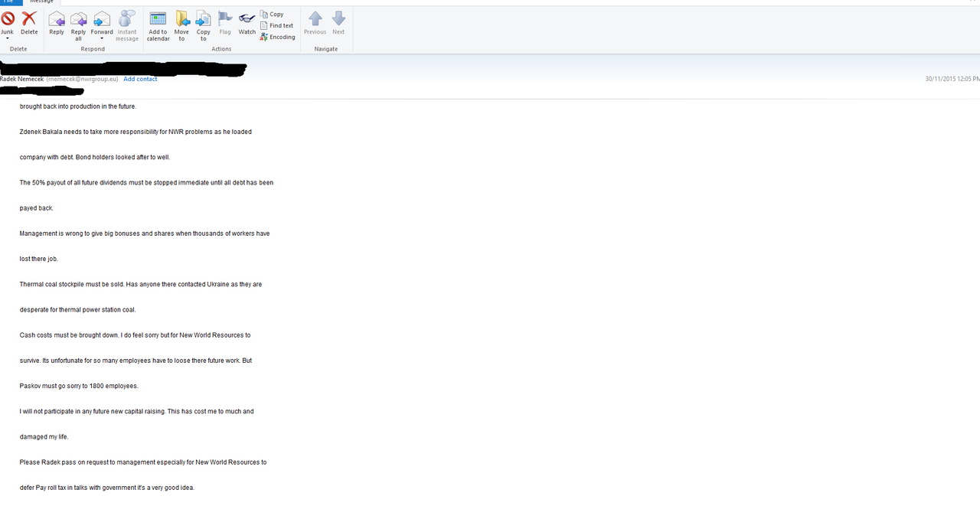Click line 'Management is wrong to give big bonuses'
Viewport: 980px width, 506px height.
pyautogui.click(x=145, y=233)
